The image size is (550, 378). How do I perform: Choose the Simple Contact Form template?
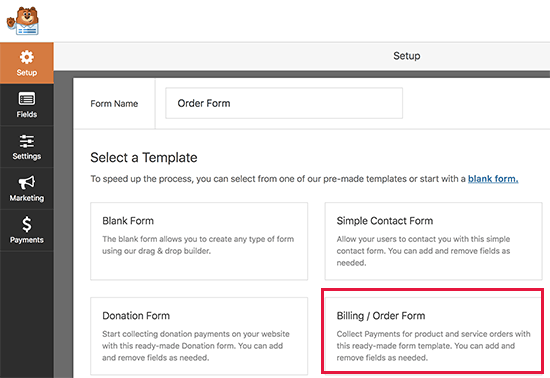tap(433, 241)
